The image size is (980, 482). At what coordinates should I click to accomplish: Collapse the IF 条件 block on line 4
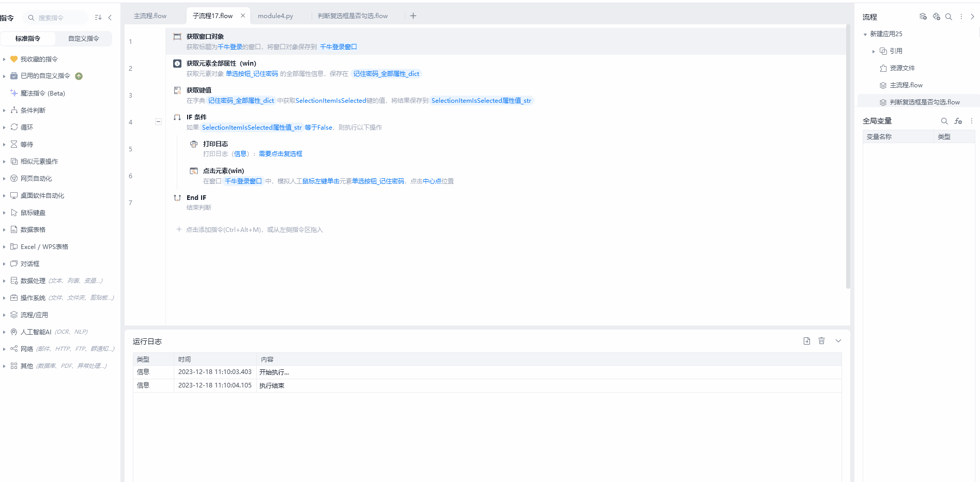click(x=158, y=122)
